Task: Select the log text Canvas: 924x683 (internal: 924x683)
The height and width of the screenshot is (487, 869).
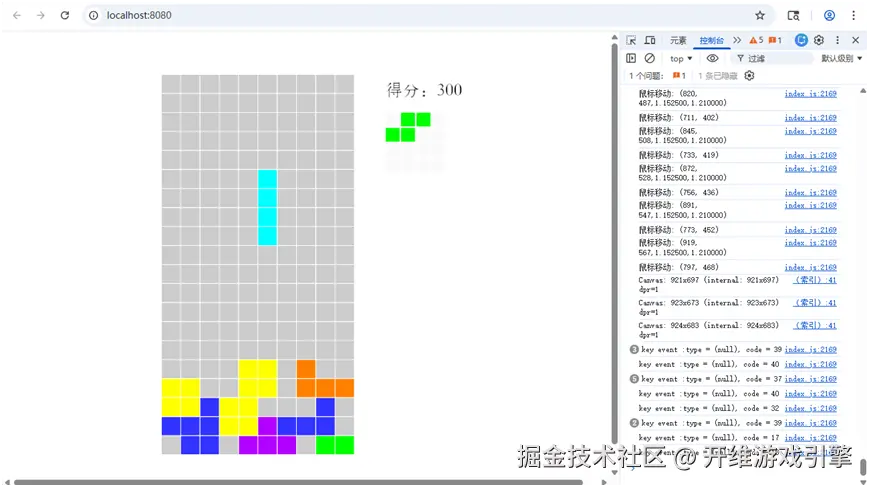Action: click(708, 325)
